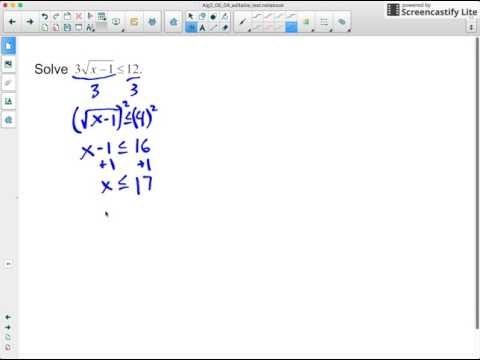Collapse the sidebar with the small arrow button
The width and height of the screenshot is (480, 360).
[x=8, y=264]
